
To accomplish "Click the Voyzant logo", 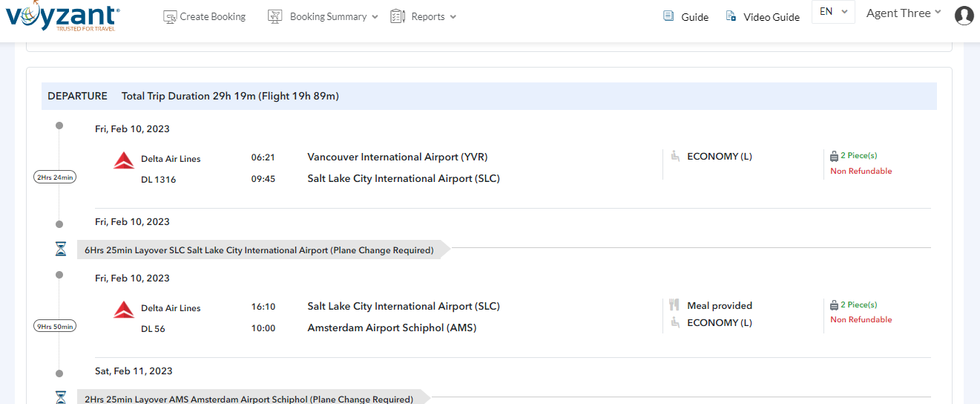I will [62, 16].
